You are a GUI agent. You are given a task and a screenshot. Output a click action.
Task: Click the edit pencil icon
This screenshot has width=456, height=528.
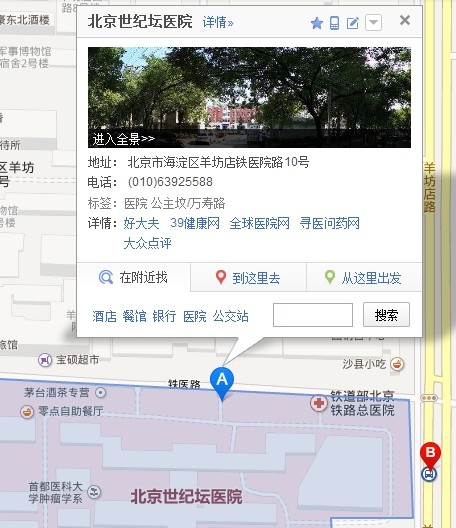coord(353,23)
